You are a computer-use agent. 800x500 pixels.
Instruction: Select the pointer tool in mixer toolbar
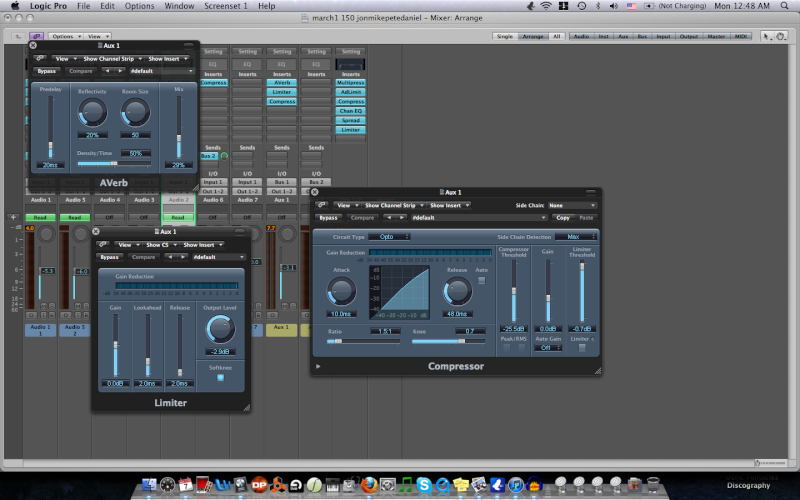click(766, 36)
